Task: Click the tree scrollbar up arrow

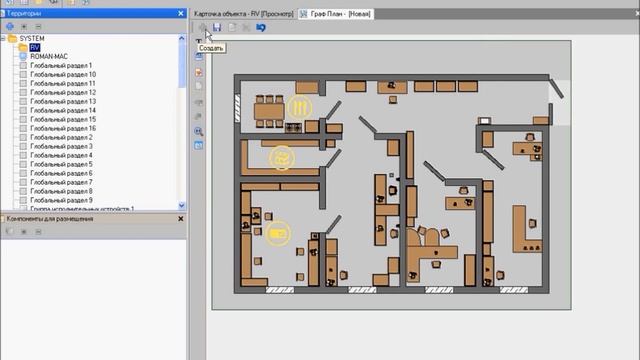Action: tap(182, 38)
